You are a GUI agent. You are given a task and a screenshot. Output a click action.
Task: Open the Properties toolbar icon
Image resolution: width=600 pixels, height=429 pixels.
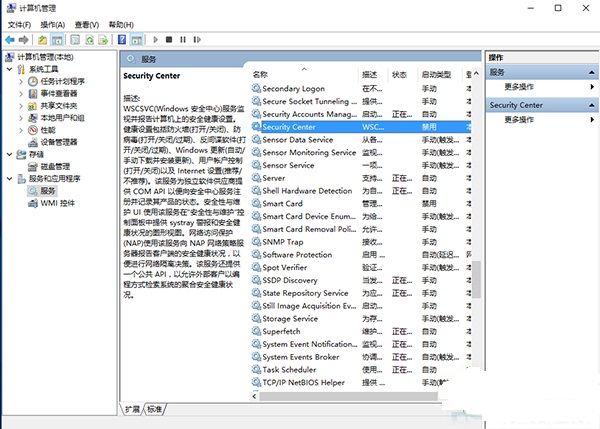coord(75,39)
